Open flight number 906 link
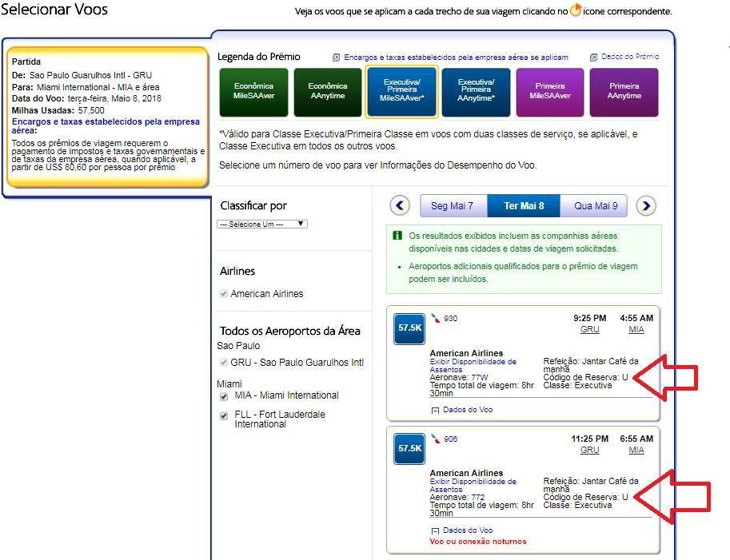 451,439
